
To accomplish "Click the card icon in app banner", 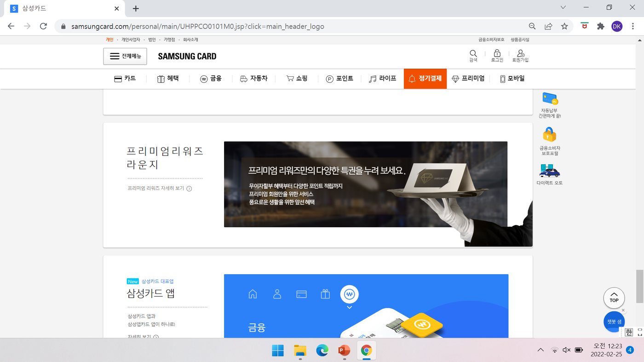I will [301, 294].
